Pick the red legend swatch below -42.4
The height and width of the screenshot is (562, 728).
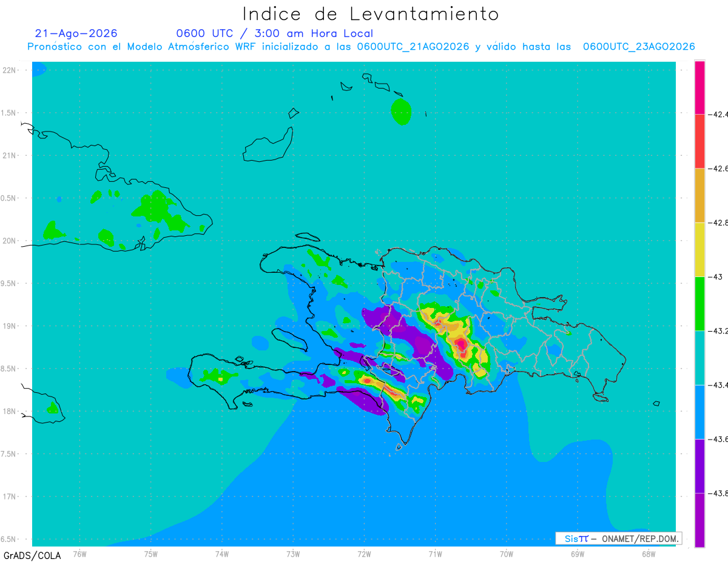[x=699, y=141]
